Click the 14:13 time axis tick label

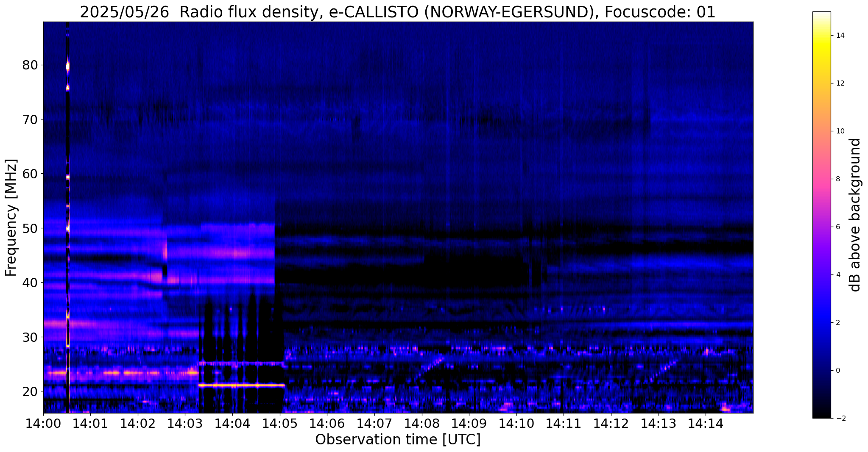[x=658, y=424]
